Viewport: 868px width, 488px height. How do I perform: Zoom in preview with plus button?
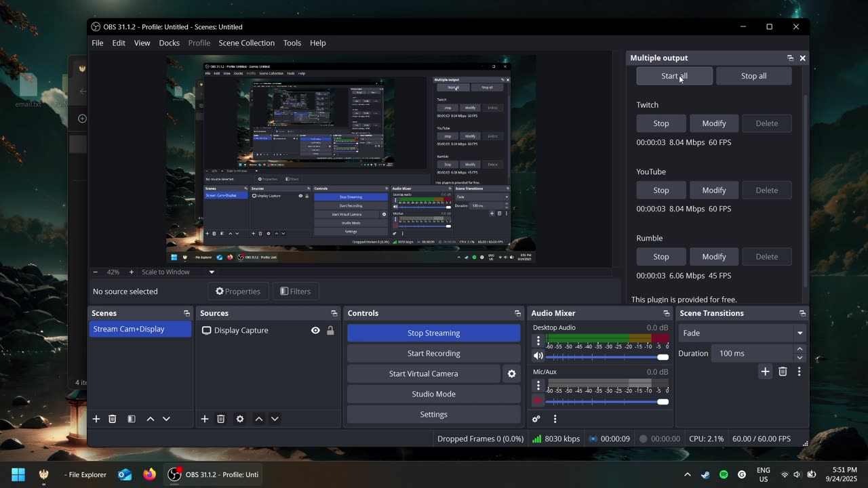pyautogui.click(x=132, y=272)
